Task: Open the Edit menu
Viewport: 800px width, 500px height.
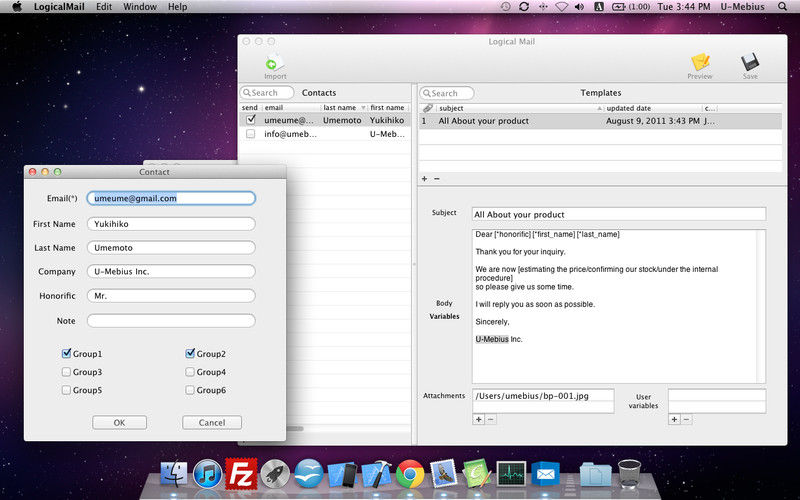Action: point(104,7)
